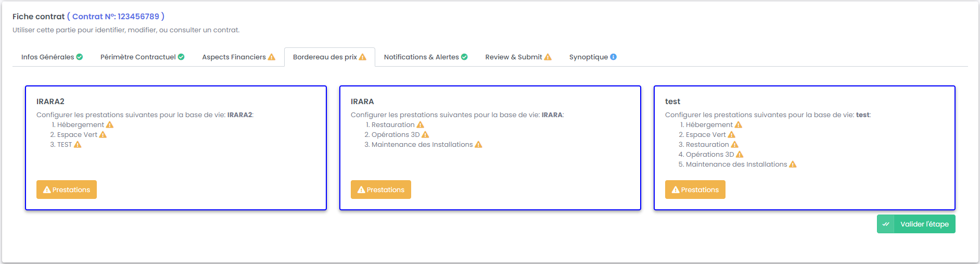Go to the Synoptique tab

point(589,57)
